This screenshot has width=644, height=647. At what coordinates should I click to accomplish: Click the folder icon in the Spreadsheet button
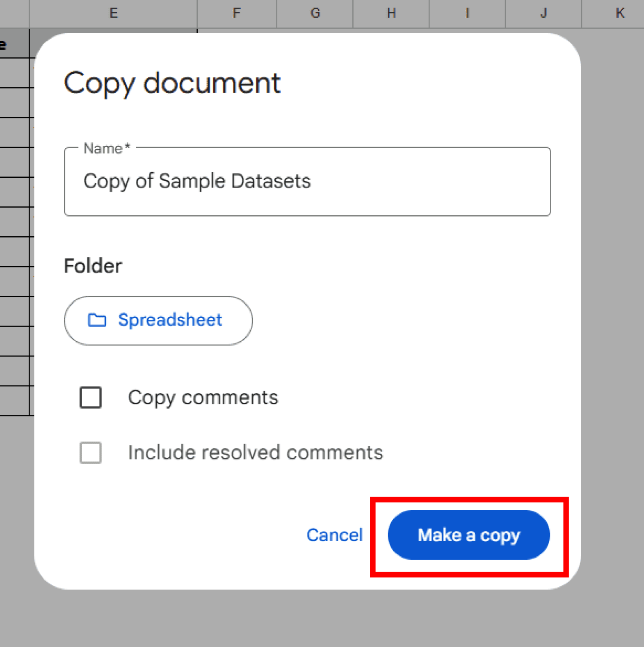[x=97, y=320]
